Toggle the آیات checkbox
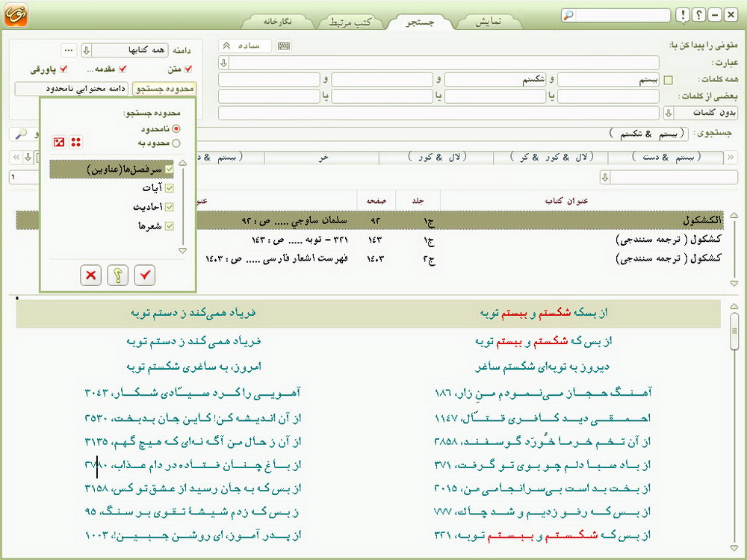Screen dimensions: 747x560 point(169,188)
